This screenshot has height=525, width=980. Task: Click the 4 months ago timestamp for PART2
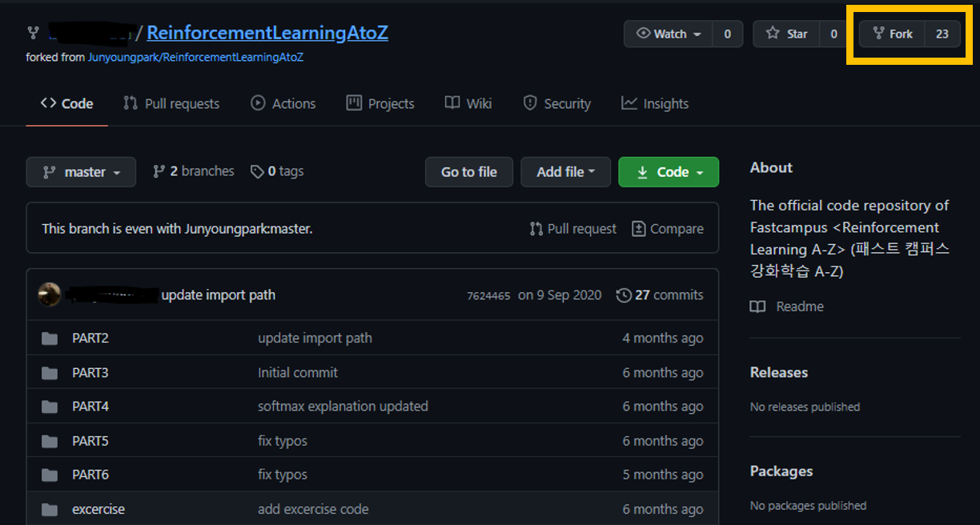(x=663, y=338)
